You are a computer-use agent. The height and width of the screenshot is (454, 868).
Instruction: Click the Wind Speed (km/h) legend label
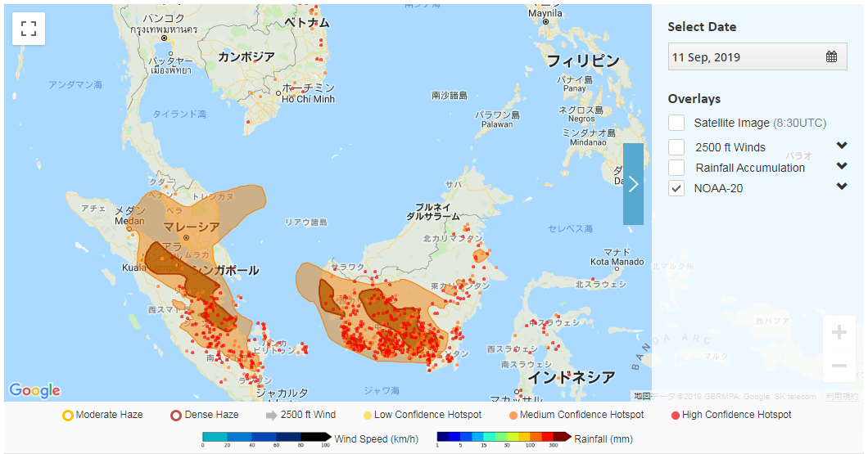click(377, 438)
